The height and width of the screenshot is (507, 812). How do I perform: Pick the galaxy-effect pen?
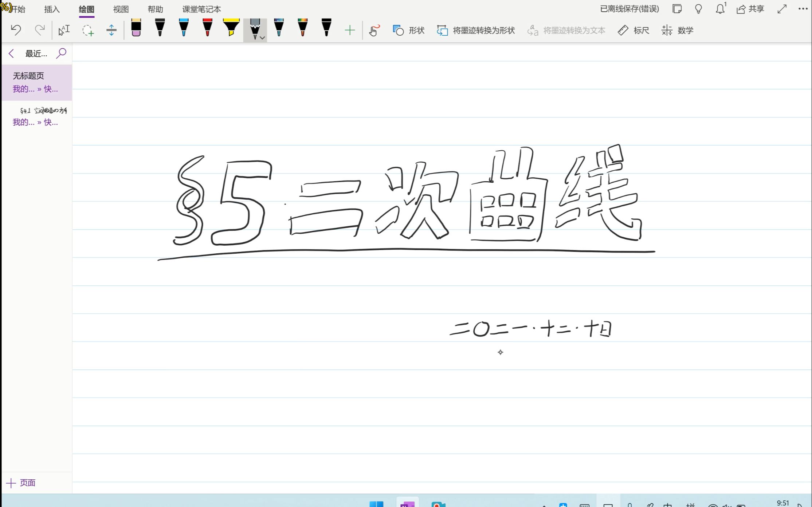click(279, 28)
